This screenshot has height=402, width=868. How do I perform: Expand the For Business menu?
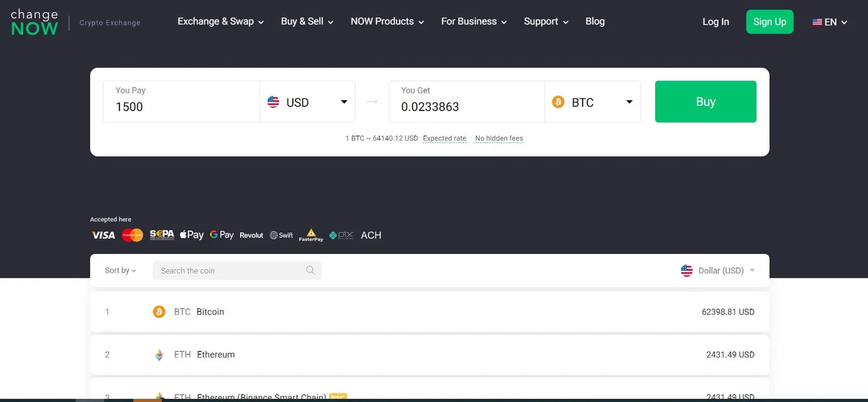(474, 22)
